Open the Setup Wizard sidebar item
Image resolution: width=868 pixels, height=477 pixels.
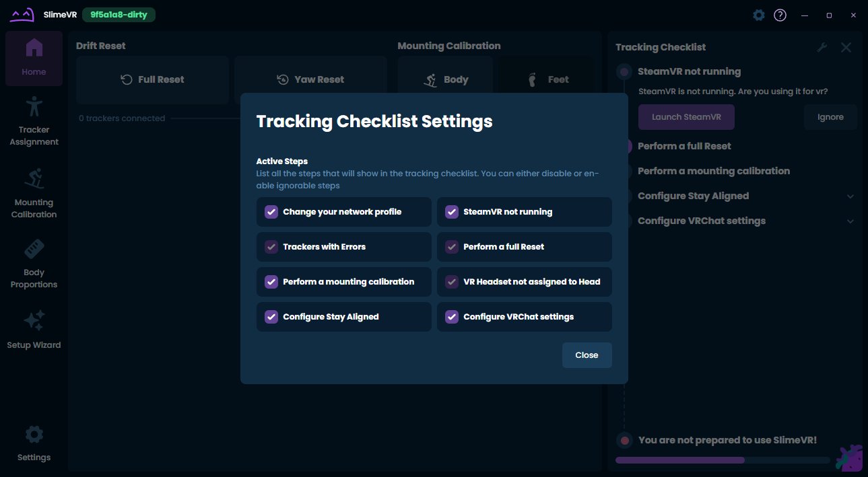pyautogui.click(x=34, y=330)
